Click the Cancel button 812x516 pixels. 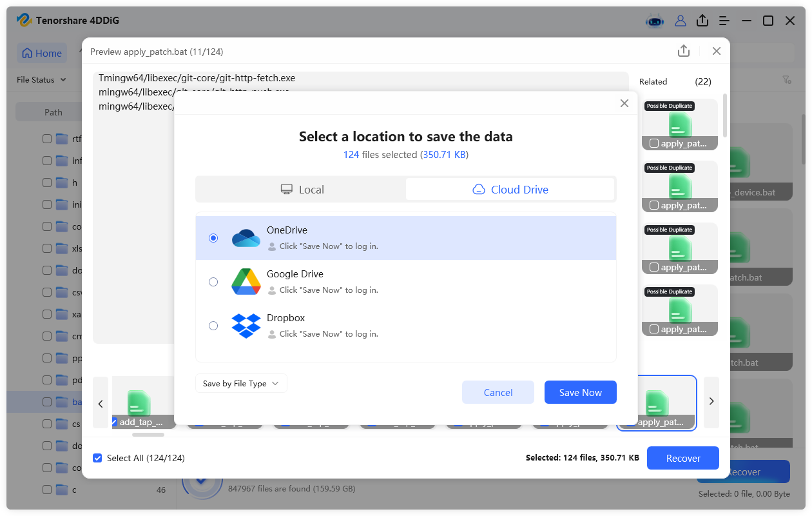tap(498, 392)
